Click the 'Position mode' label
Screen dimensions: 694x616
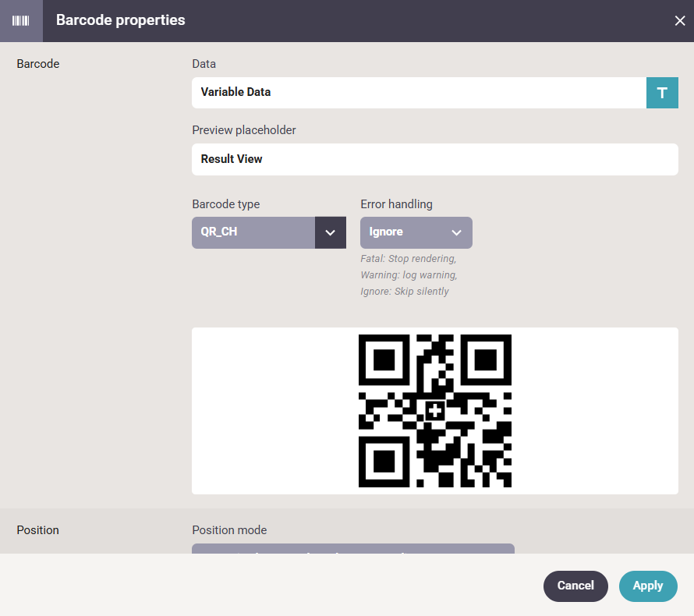(x=229, y=530)
